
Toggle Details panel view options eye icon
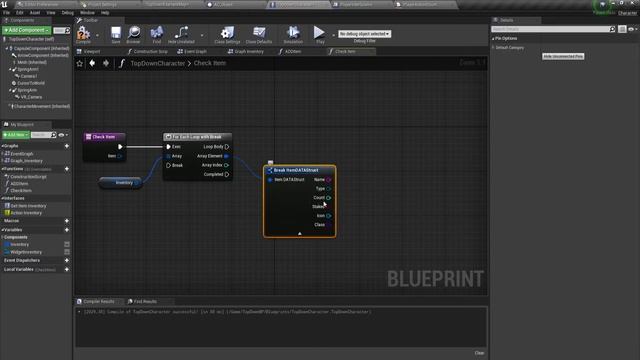(631, 29)
